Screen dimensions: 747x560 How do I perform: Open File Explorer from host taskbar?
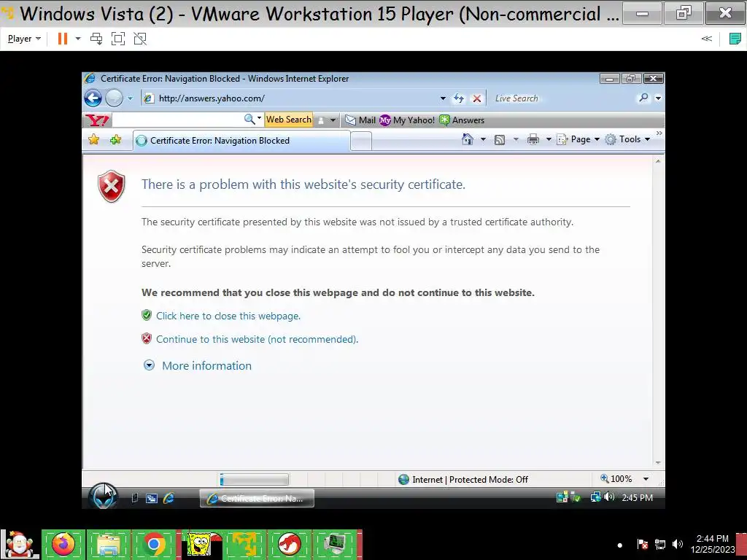pyautogui.click(x=109, y=544)
